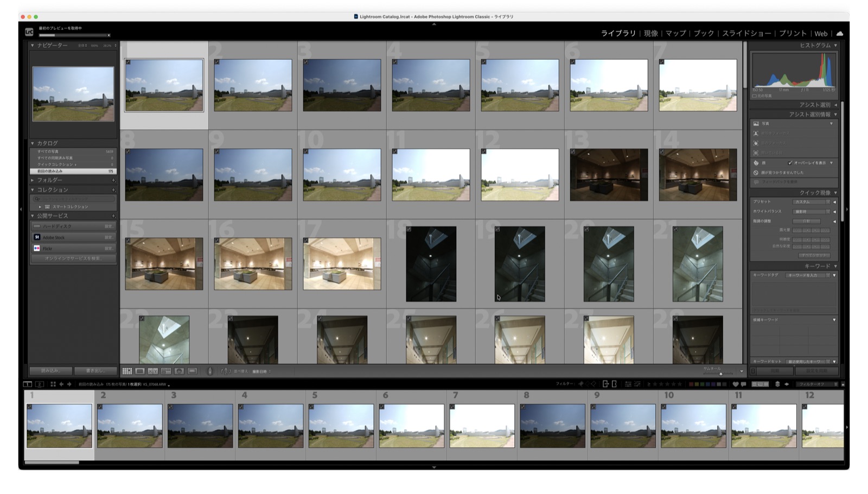Open the ブック module
This screenshot has height=494, width=868.
(x=704, y=33)
